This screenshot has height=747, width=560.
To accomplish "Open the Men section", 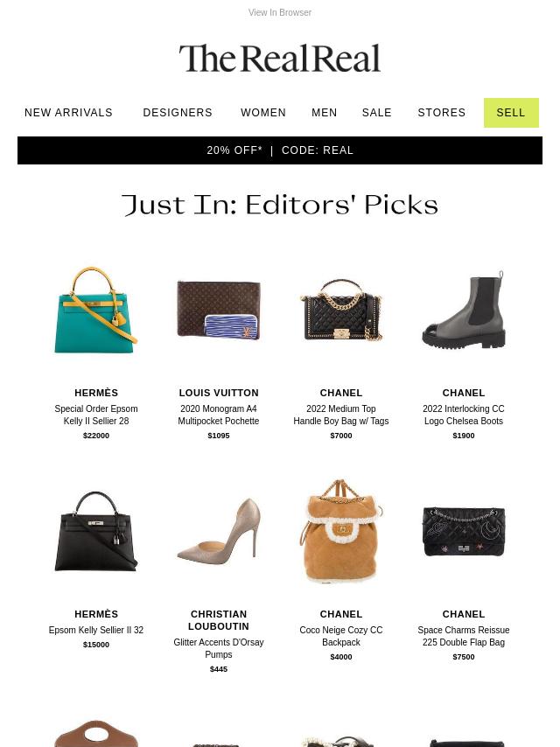I will click(x=324, y=113).
